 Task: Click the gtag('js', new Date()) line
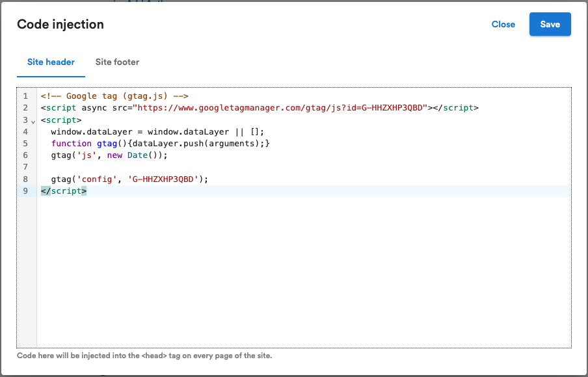point(109,155)
